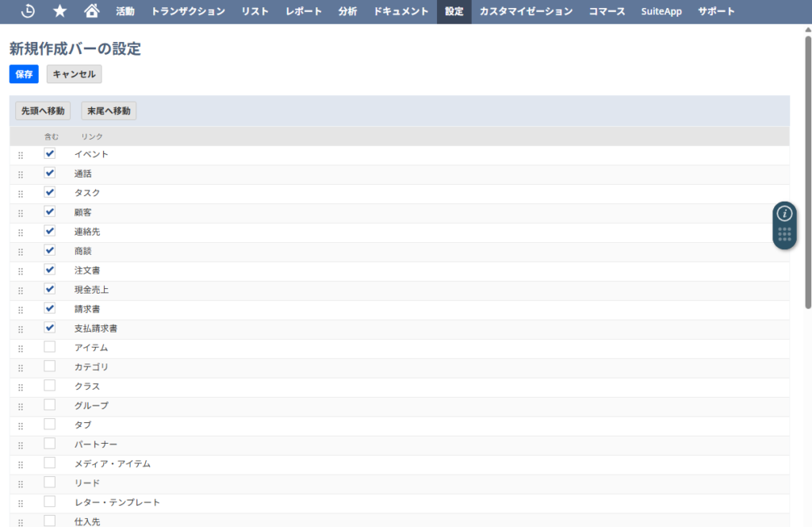Click the キャンセル button
The width and height of the screenshot is (812, 527).
tap(74, 74)
